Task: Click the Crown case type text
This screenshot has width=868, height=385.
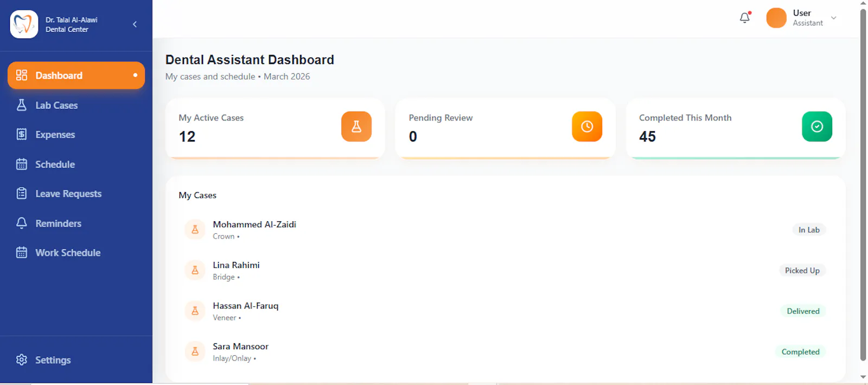Action: tap(224, 236)
